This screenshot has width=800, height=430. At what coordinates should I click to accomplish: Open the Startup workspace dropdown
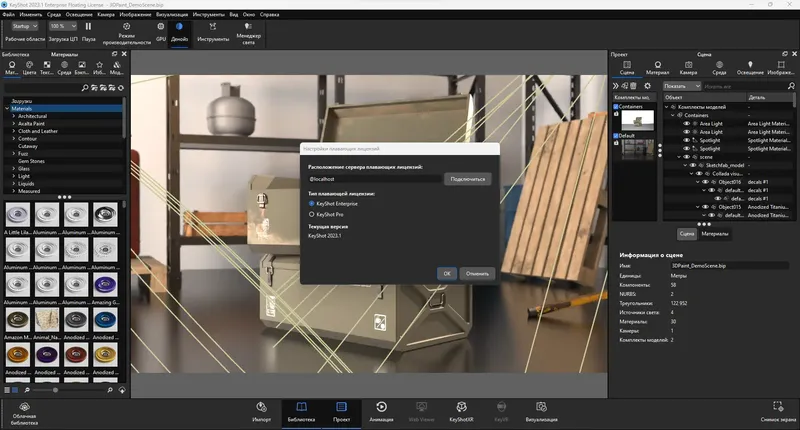(x=25, y=26)
